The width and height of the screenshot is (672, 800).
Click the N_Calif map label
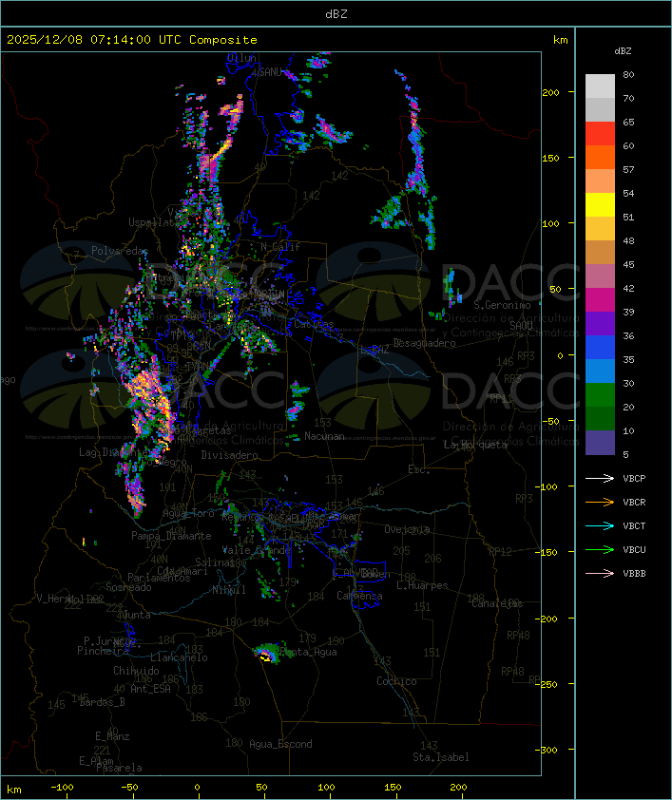(x=280, y=247)
